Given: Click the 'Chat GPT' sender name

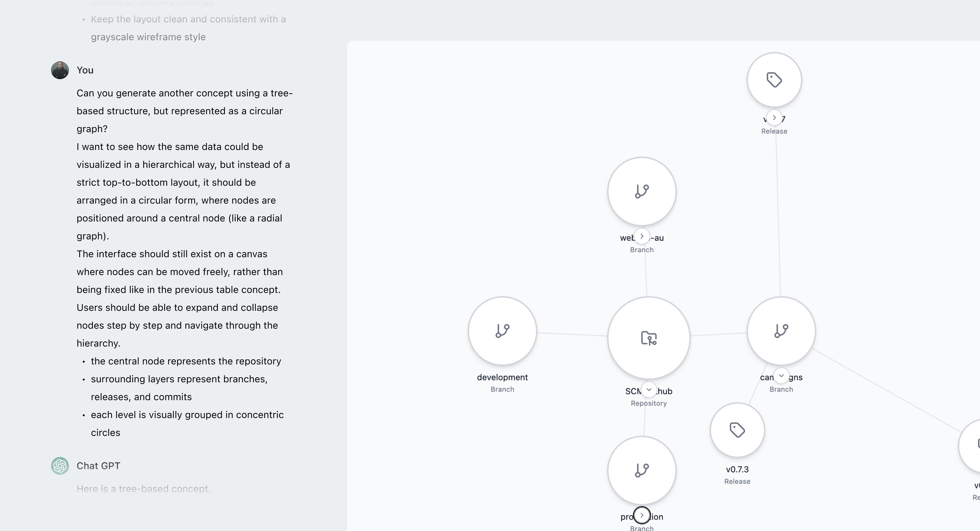Looking at the screenshot, I should [98, 466].
